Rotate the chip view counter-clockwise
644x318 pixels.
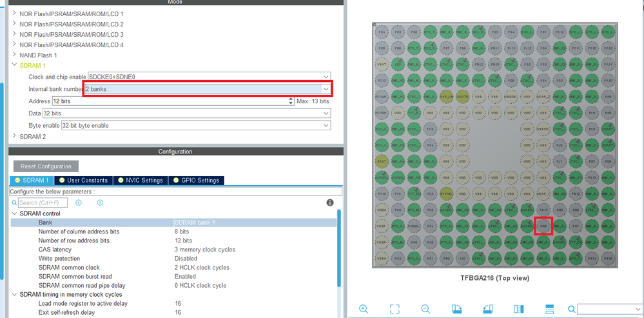(487, 309)
